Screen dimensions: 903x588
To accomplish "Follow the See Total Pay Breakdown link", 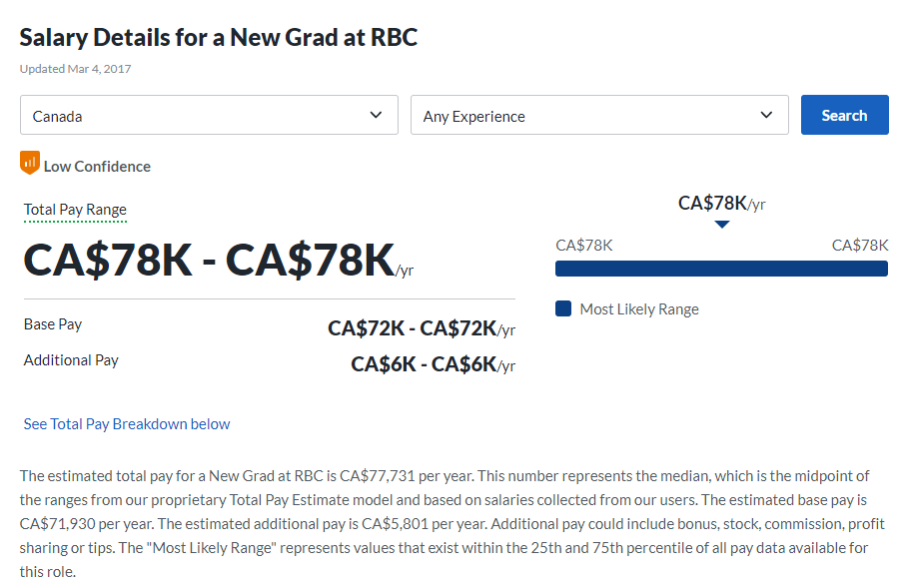I will click(127, 424).
